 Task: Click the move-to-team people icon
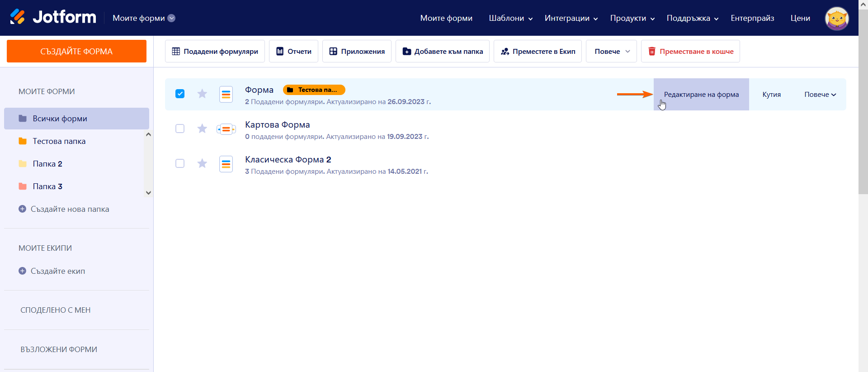[x=505, y=52]
